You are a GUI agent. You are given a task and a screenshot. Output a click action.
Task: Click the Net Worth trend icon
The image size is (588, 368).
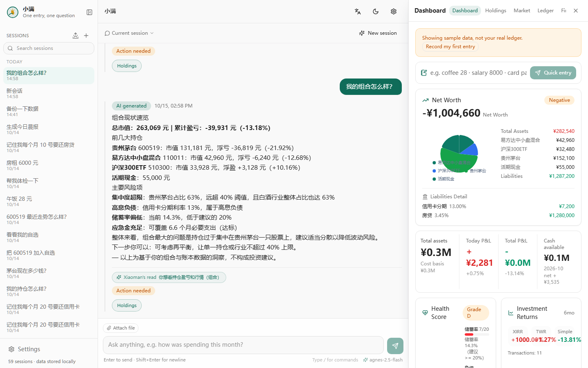click(425, 100)
